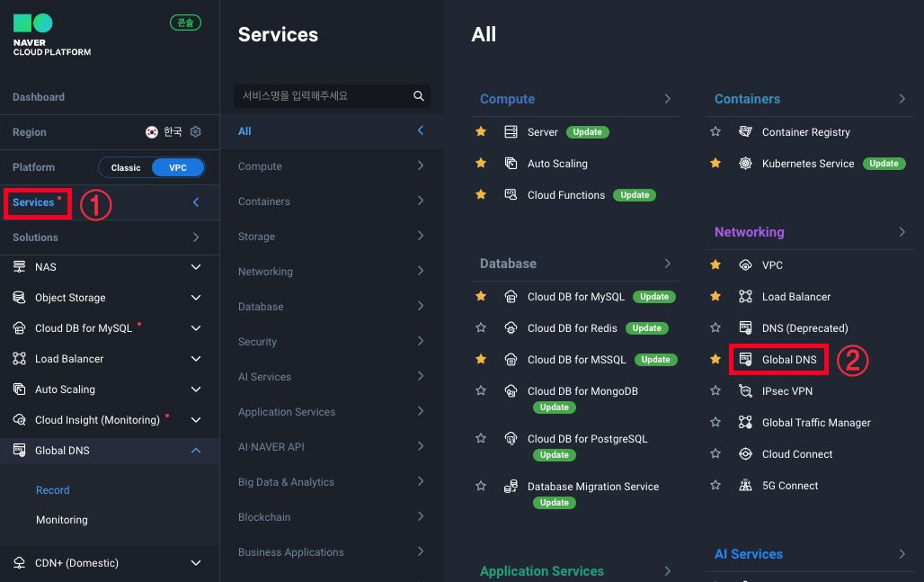Toggle favorite star for DNS (Deprecated)
The image size is (924, 582).
pos(715,327)
